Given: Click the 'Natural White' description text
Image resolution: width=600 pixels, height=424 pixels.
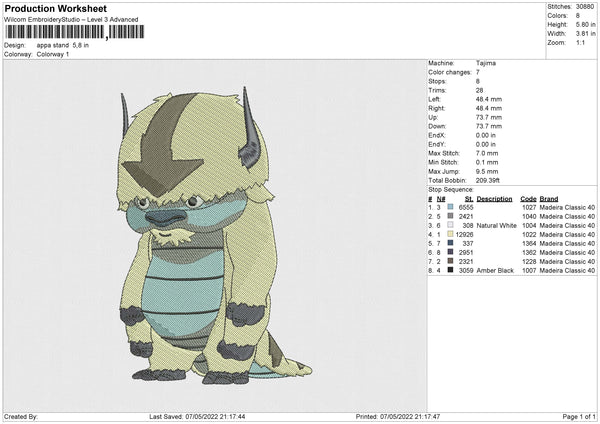Looking at the screenshot, I should (x=496, y=225).
